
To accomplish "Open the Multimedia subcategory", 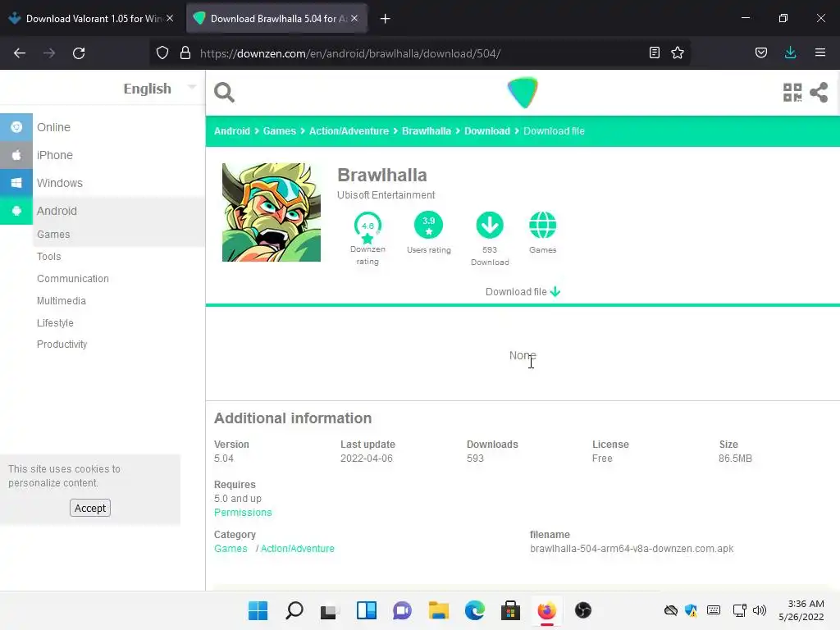I will pyautogui.click(x=61, y=300).
